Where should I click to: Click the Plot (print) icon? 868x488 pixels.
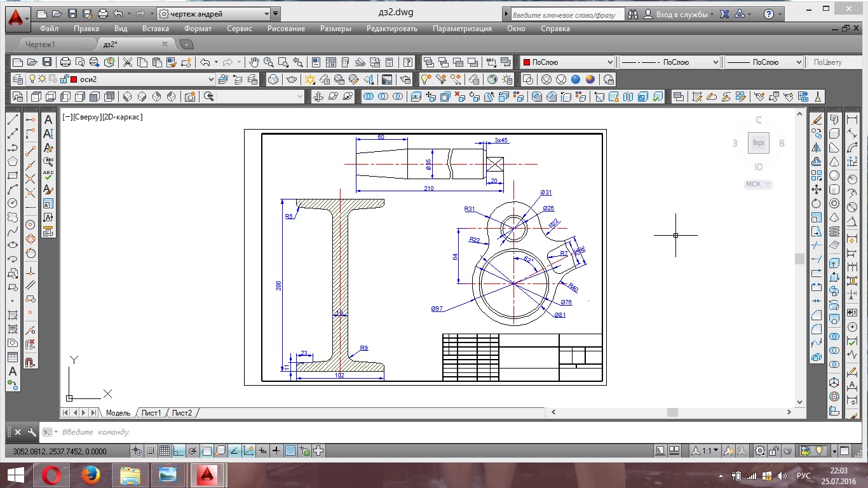pyautogui.click(x=65, y=62)
